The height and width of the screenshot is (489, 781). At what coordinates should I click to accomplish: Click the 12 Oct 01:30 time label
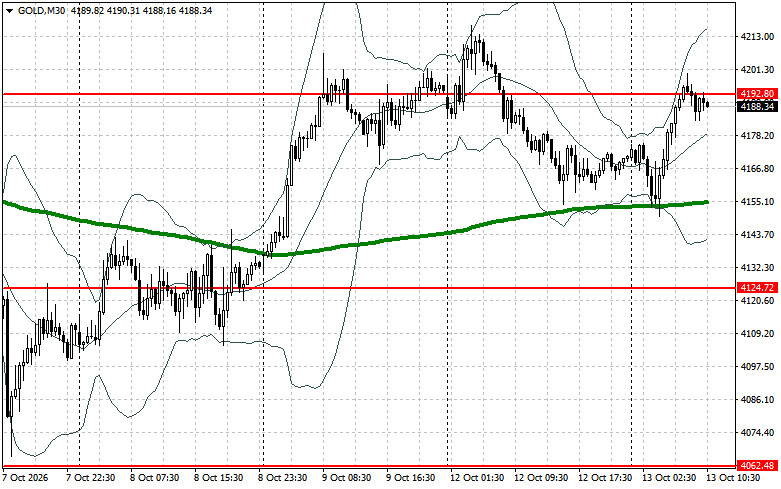click(x=477, y=478)
